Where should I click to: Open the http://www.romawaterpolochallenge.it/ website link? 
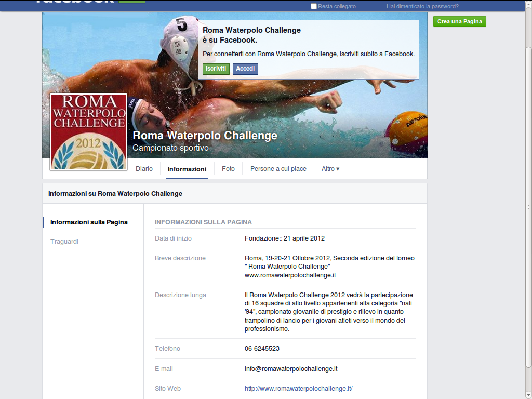299,389
